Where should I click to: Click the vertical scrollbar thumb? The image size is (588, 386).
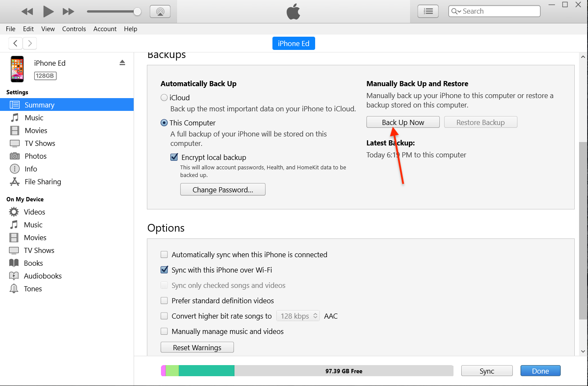(x=583, y=230)
